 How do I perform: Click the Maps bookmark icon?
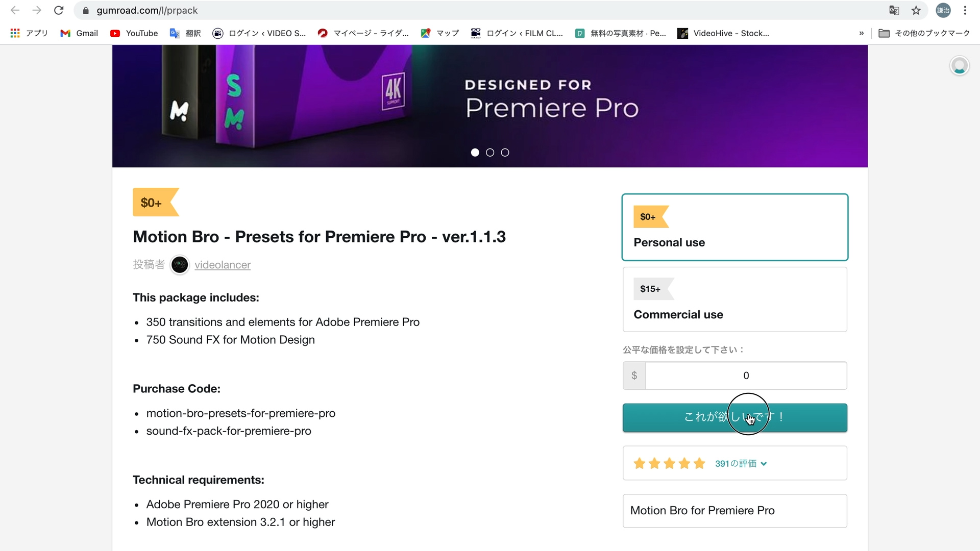point(425,33)
